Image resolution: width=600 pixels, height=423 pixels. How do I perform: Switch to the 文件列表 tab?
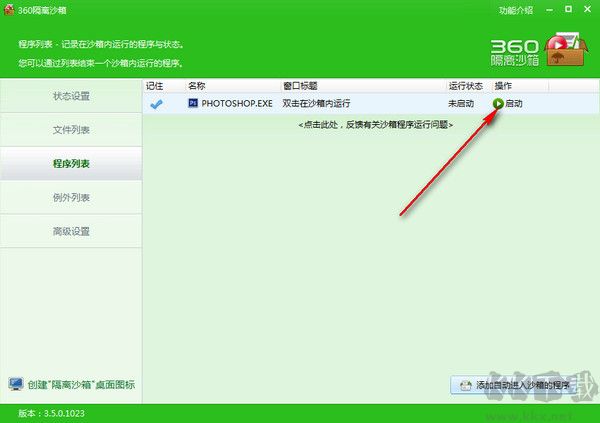[x=71, y=130]
